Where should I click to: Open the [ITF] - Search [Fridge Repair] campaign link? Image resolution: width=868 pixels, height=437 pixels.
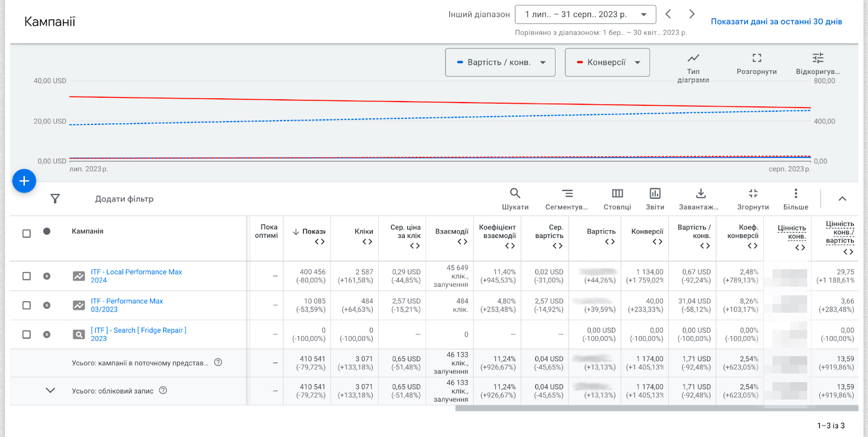(x=138, y=330)
